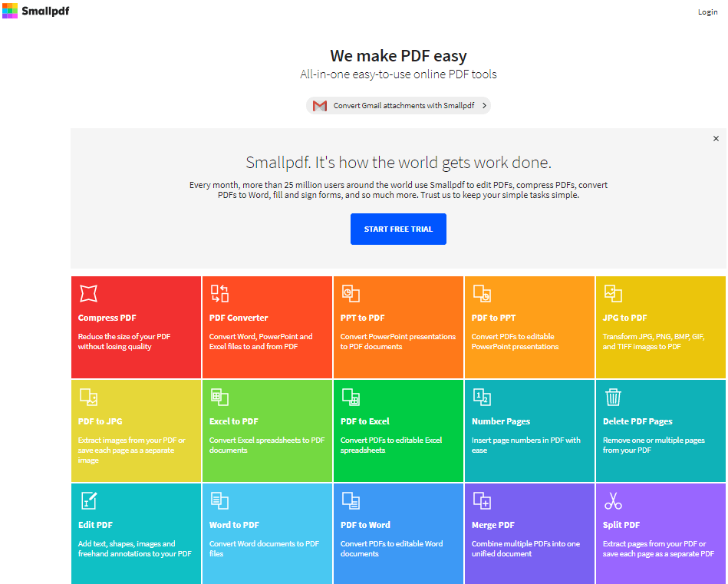The image size is (728, 584).
Task: Click 'Convert Excel spreadsheets to PDF documents' text
Action: 267,445
